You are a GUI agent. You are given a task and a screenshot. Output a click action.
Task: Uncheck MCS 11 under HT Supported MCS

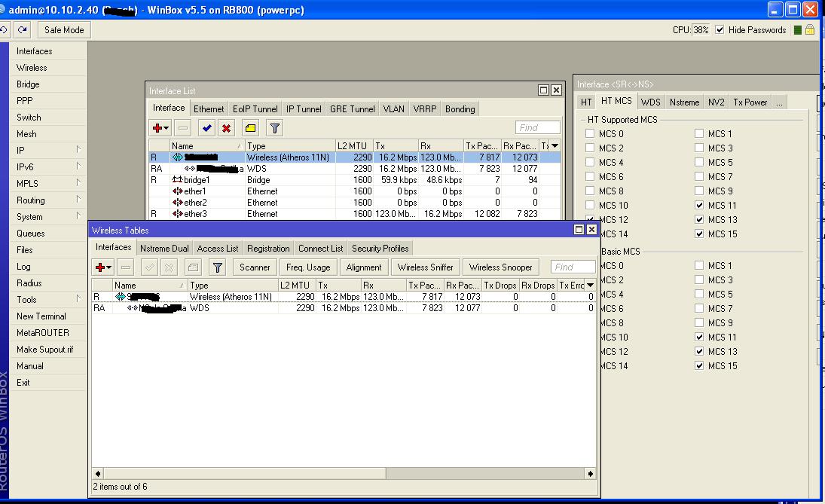[699, 205]
